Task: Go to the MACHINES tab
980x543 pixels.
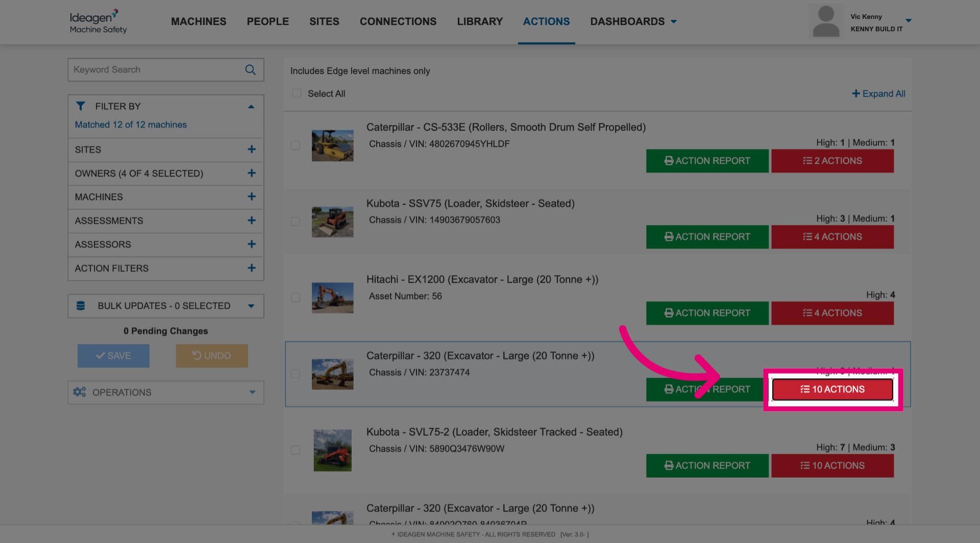Action: (199, 21)
